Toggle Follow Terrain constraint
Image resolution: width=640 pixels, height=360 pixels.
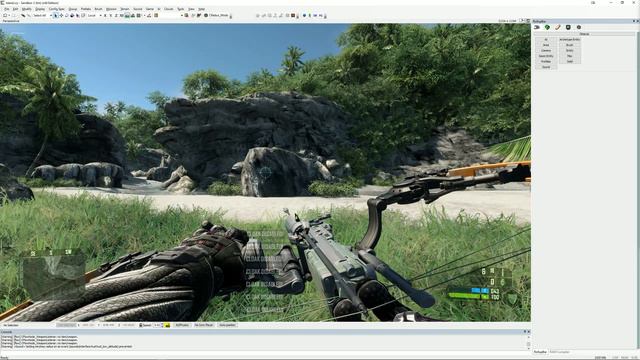[x=127, y=16]
